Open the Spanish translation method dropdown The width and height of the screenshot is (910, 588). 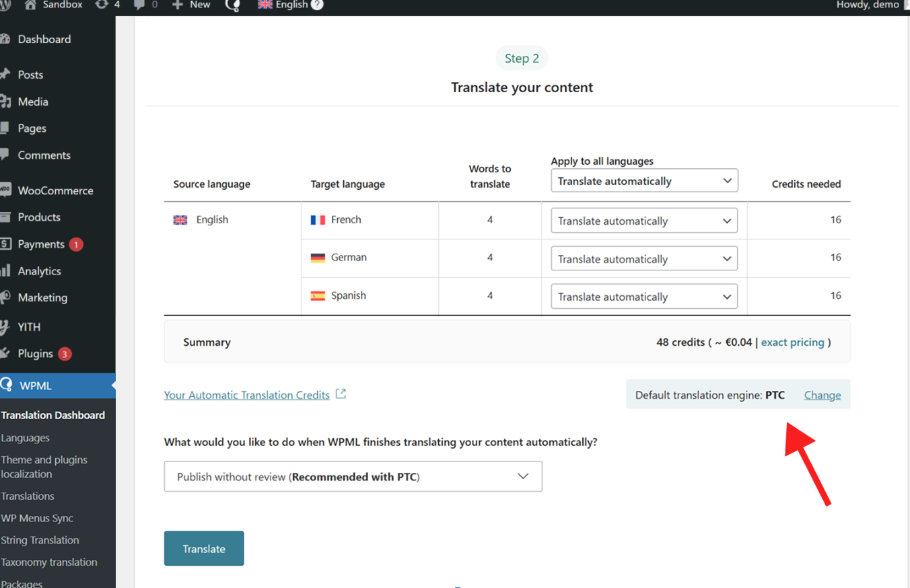(x=644, y=297)
